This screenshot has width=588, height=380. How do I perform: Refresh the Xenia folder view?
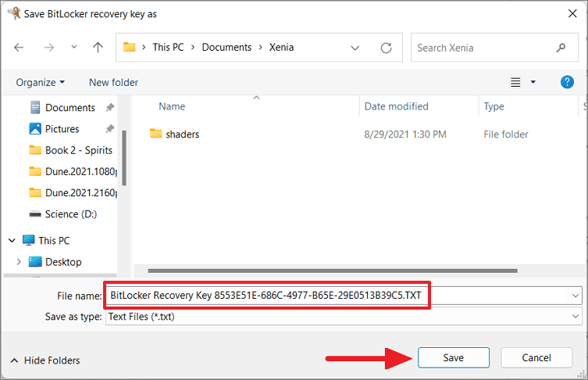coord(386,48)
